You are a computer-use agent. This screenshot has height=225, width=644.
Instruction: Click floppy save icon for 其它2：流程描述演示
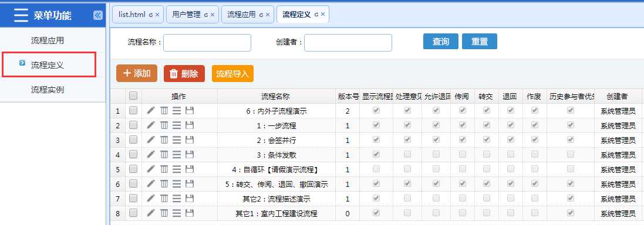[x=190, y=199]
